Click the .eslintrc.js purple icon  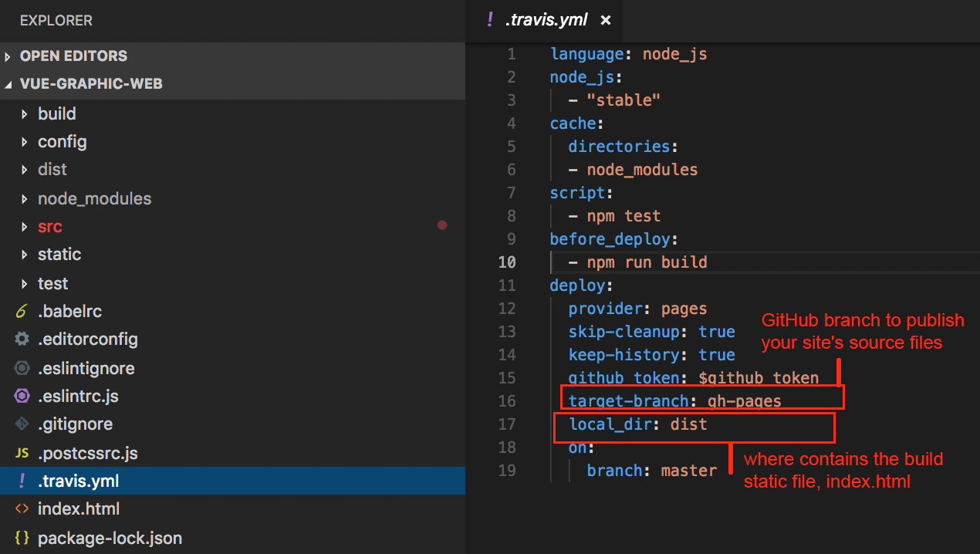click(22, 397)
